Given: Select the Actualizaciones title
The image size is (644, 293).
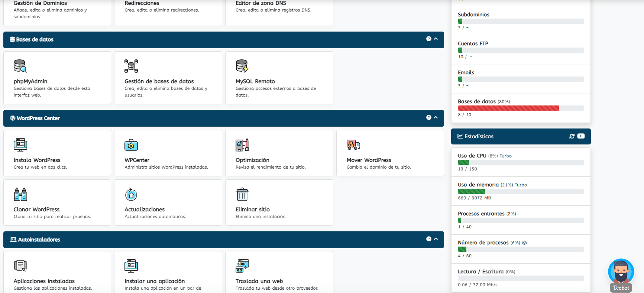Looking at the screenshot, I should [145, 209].
